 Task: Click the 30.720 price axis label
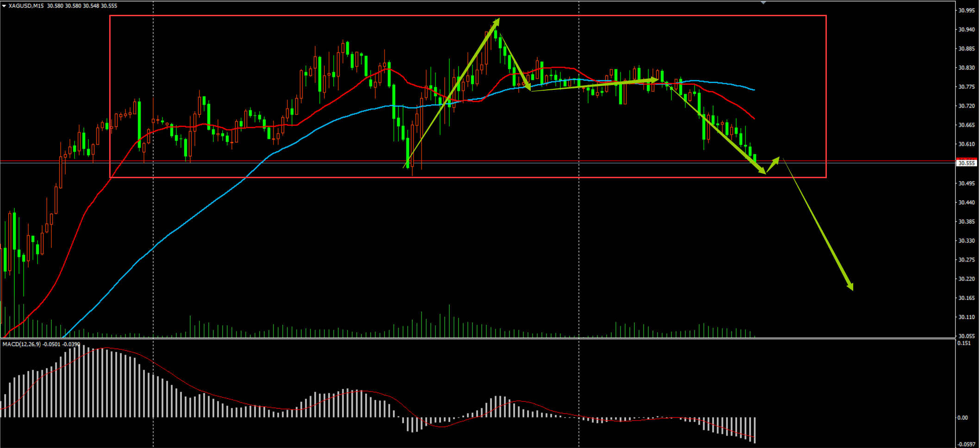(967, 106)
